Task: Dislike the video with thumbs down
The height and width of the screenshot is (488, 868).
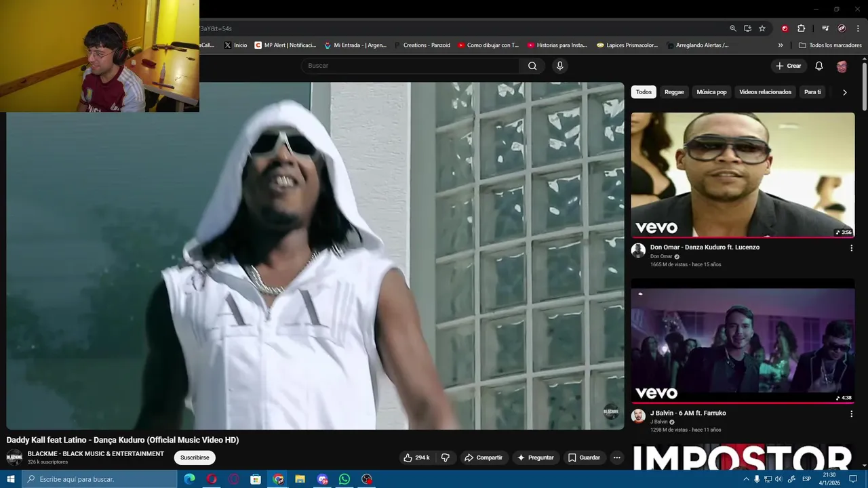Action: coord(446,457)
